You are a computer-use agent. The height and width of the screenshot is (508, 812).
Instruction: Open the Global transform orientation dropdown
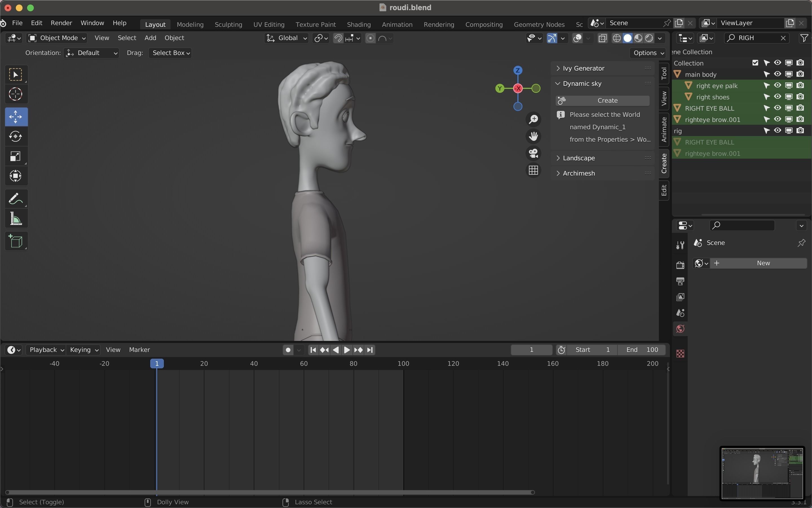(286, 38)
